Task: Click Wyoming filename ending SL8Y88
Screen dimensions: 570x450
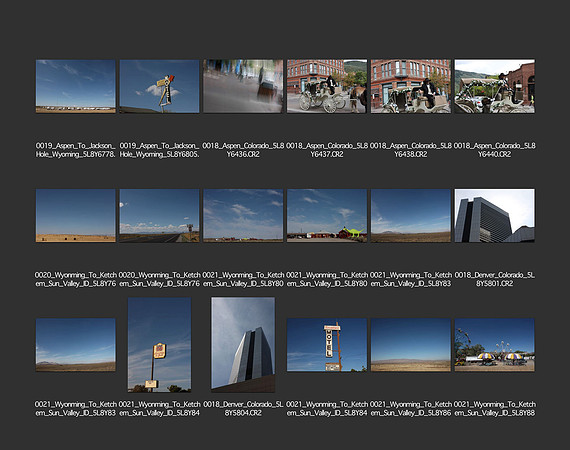Action: click(x=494, y=409)
